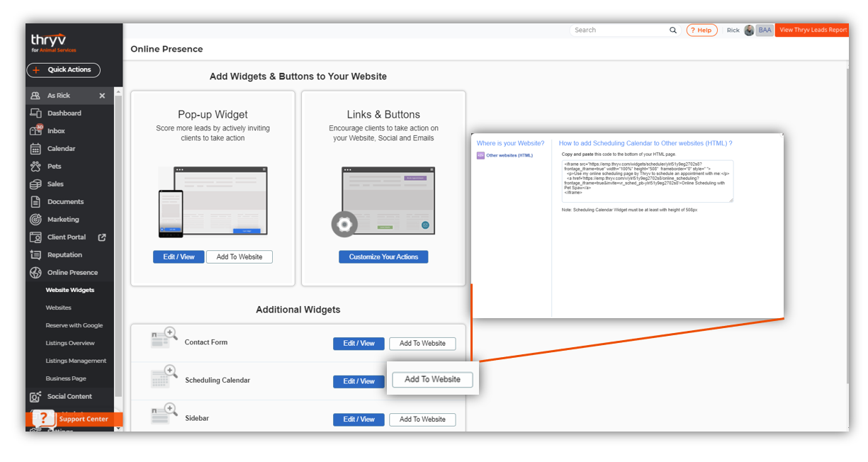The height and width of the screenshot is (462, 868).
Task: Open the Business Page item
Action: click(x=66, y=379)
